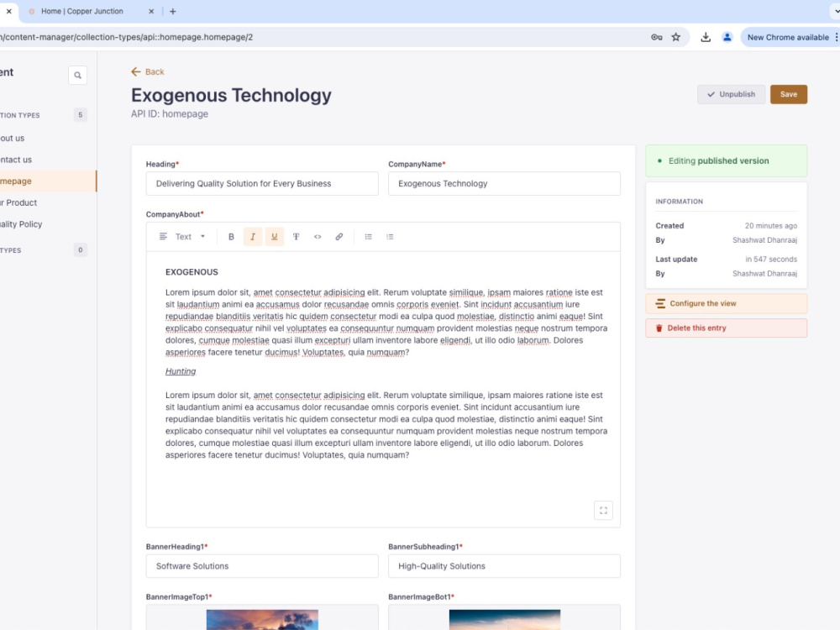Toggle underline formatting in editor toolbar

click(275, 237)
